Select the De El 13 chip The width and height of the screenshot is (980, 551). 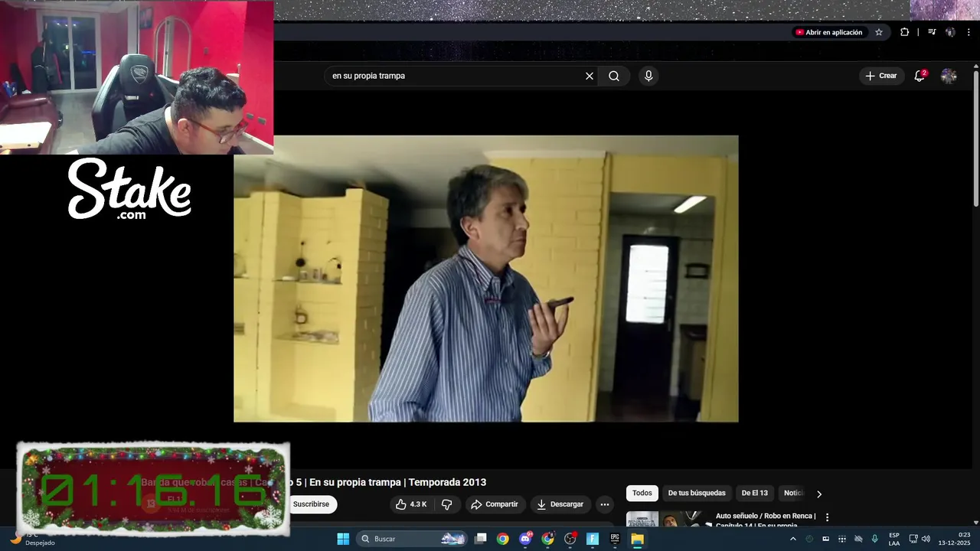click(755, 494)
